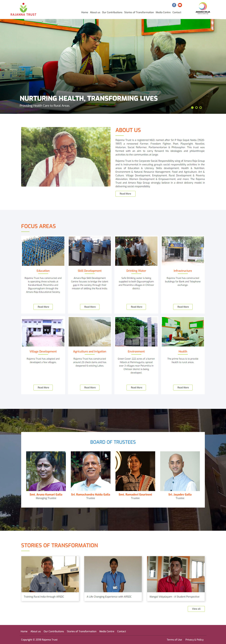This screenshot has height=644, width=226.
Task: Click Read More on Health card
Action: [183, 387]
